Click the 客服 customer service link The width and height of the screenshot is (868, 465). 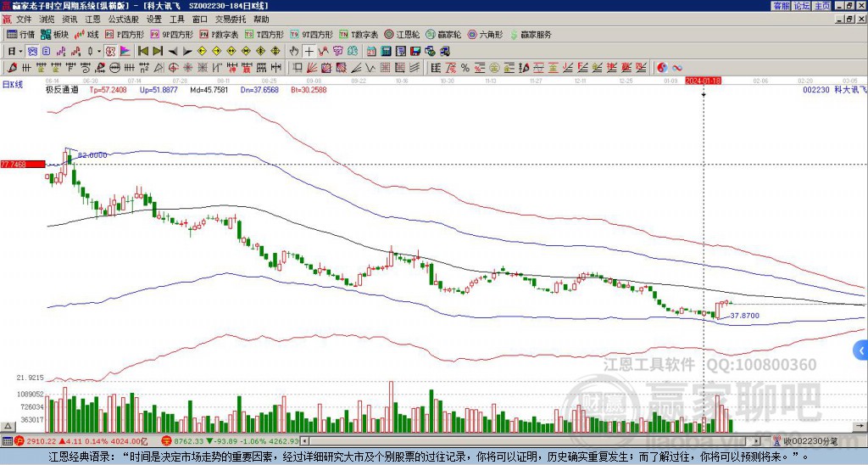[x=782, y=6]
